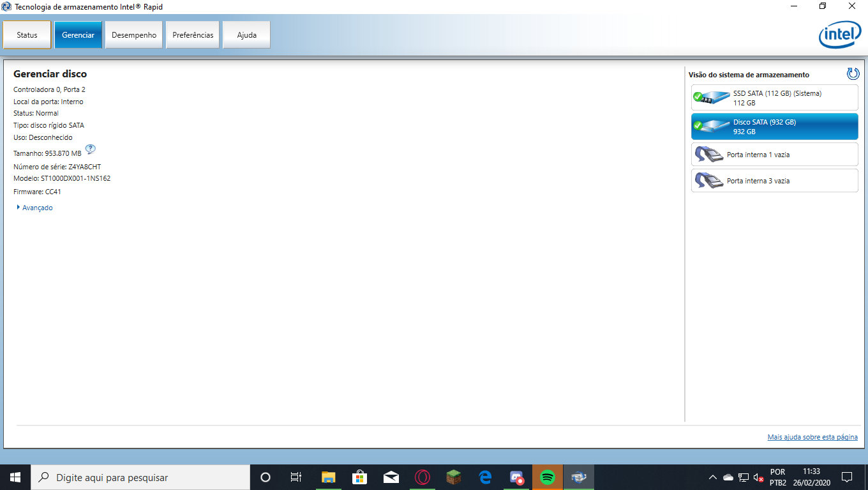This screenshot has width=868, height=490.
Task: Open the Mail app from the taskbar
Action: 391,477
